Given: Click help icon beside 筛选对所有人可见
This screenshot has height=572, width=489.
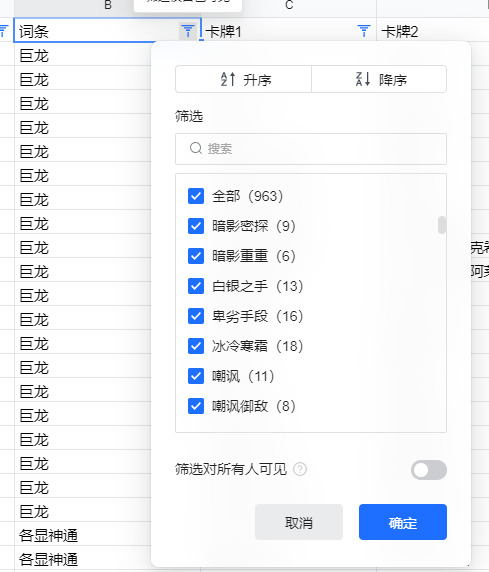Looking at the screenshot, I should click(300, 469).
